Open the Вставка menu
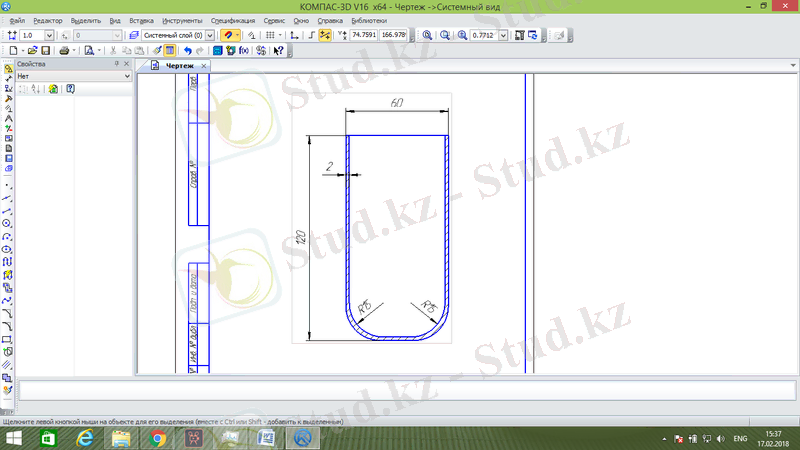The image size is (800, 450). 141,21
